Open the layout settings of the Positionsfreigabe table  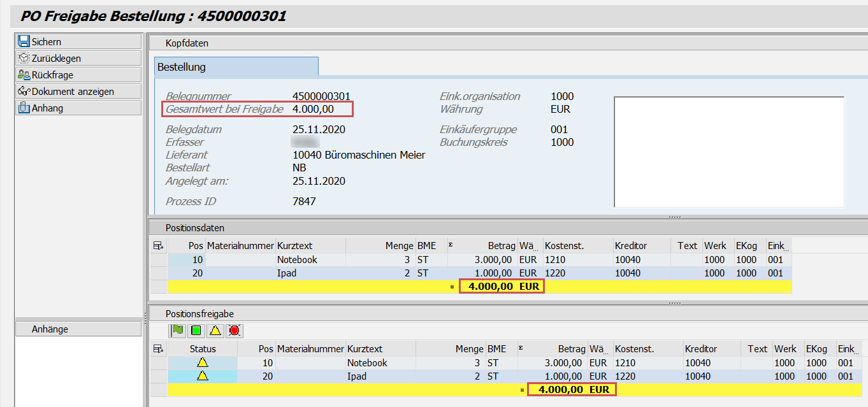point(157,348)
